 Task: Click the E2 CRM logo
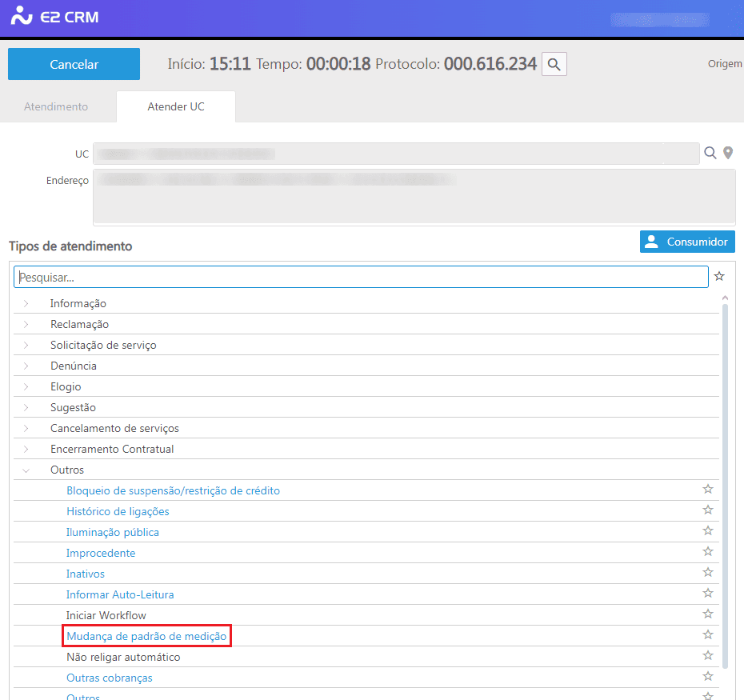coord(55,17)
